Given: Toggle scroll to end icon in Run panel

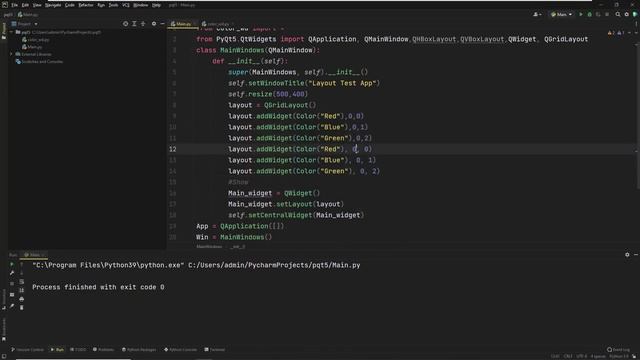Looking at the screenshot, I should 22,290.
